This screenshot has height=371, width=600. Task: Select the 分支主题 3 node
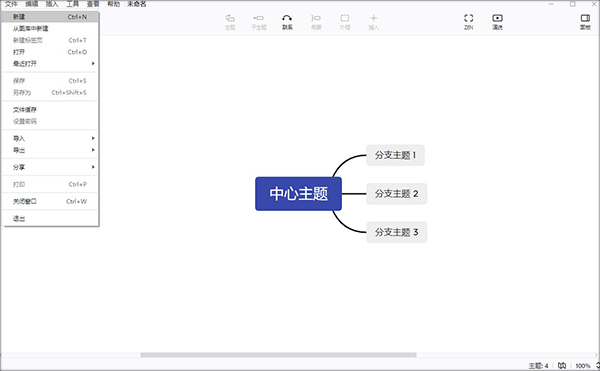pyautogui.click(x=396, y=232)
